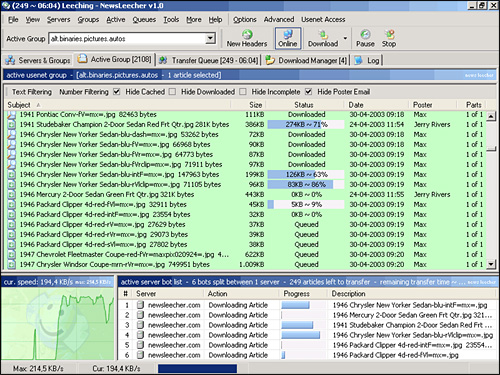Click the Download toolbar icon
This screenshot has height=375, width=500.
click(323, 34)
